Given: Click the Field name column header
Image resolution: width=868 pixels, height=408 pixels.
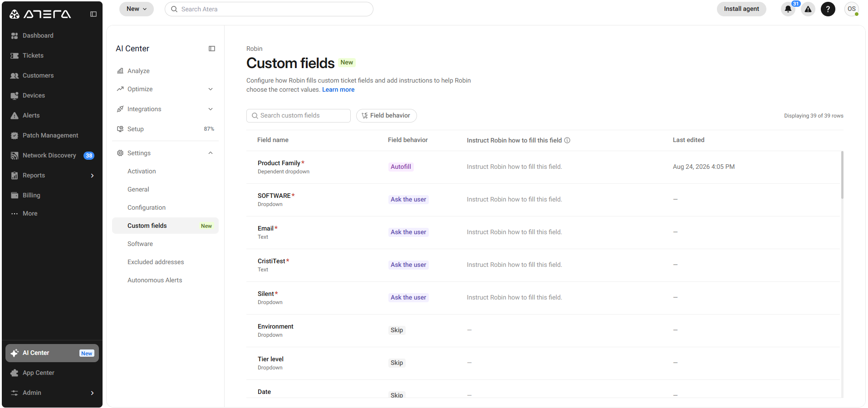Looking at the screenshot, I should coord(273,140).
